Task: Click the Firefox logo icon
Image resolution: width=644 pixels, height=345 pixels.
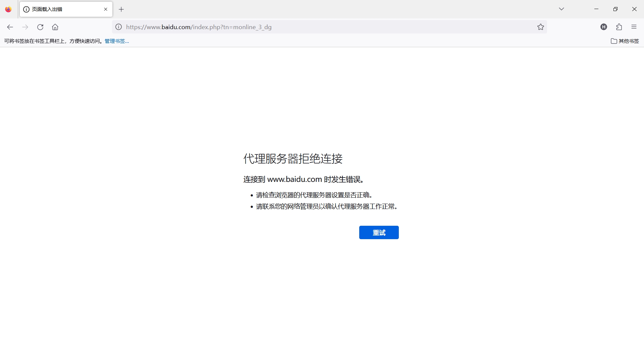Action: pos(8,9)
